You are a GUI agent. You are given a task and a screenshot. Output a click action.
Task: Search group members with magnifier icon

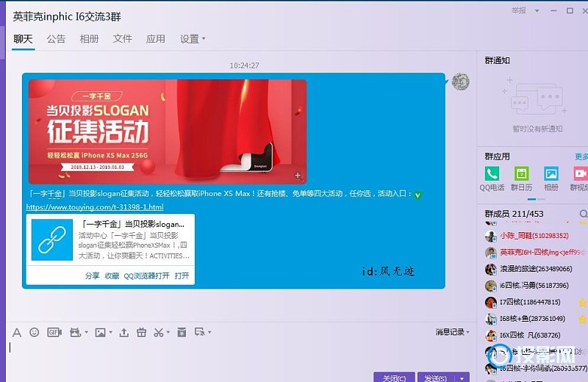click(x=583, y=214)
